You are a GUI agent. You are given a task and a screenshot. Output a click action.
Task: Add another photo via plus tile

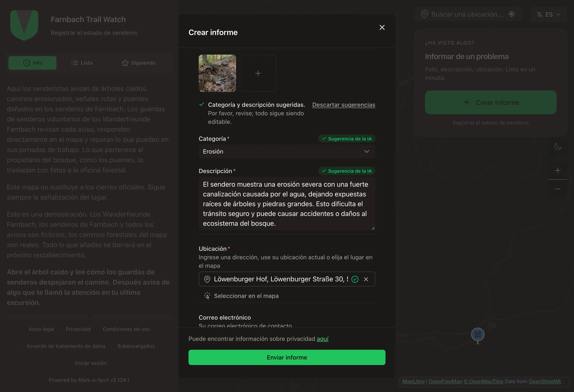pyautogui.click(x=258, y=73)
